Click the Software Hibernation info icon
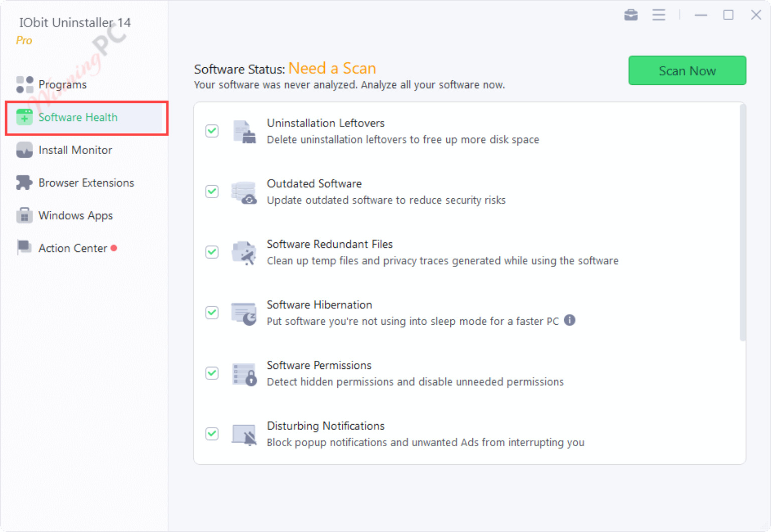This screenshot has height=532, width=771. click(x=570, y=320)
